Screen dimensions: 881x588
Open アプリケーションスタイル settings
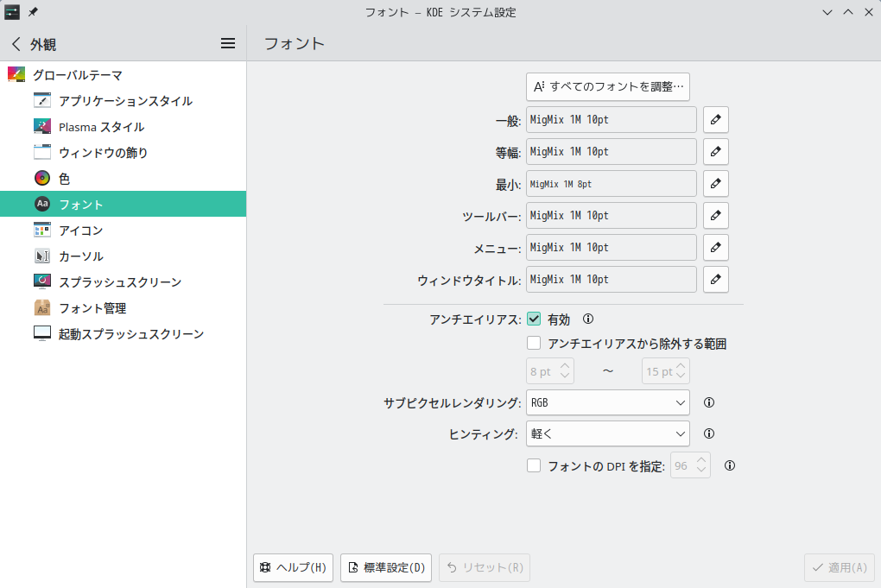123,100
